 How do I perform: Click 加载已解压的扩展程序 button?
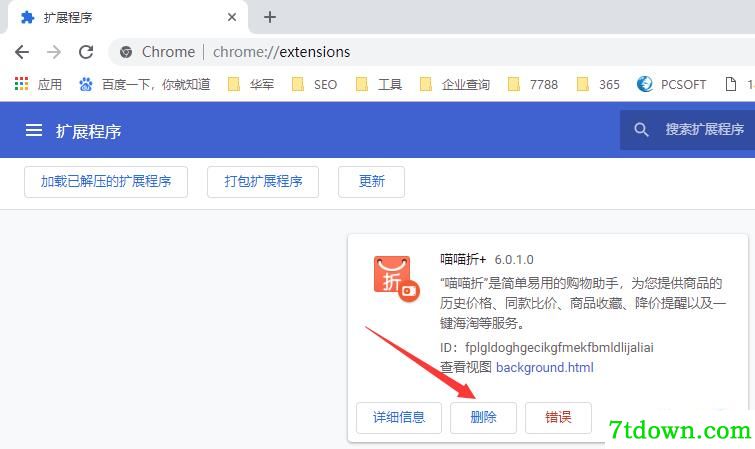tap(106, 182)
